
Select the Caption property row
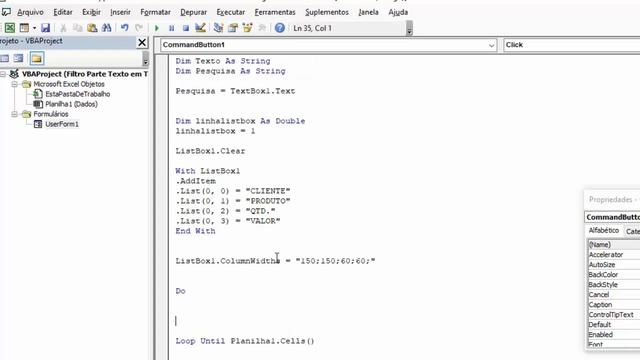coord(614,304)
